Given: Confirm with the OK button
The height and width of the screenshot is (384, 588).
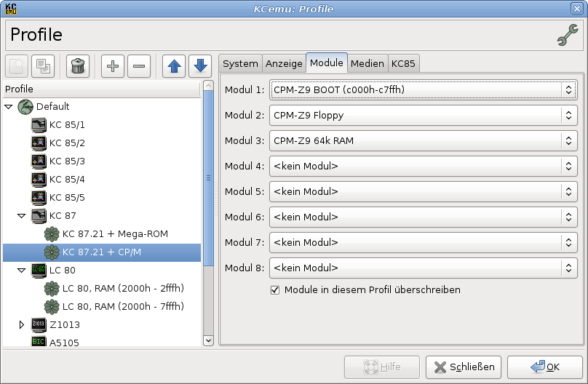Looking at the screenshot, I should 545,367.
